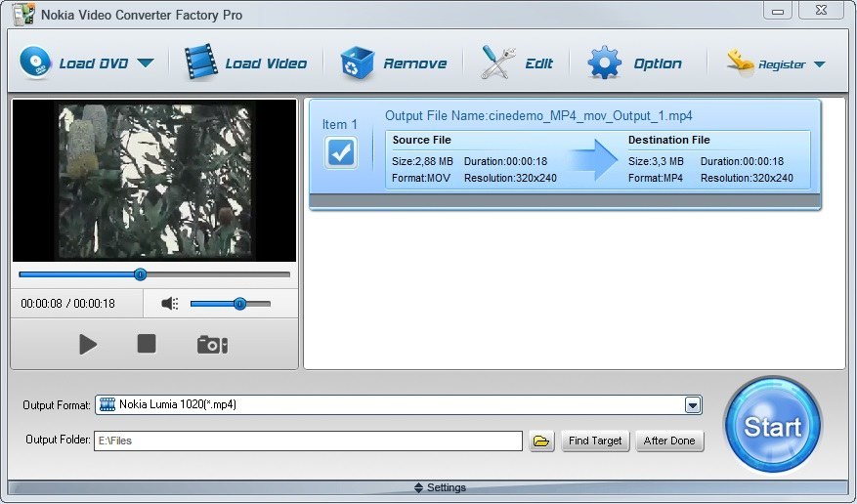Screen dimensions: 857x504
Task: Adjust the volume slider handle
Action: (239, 304)
